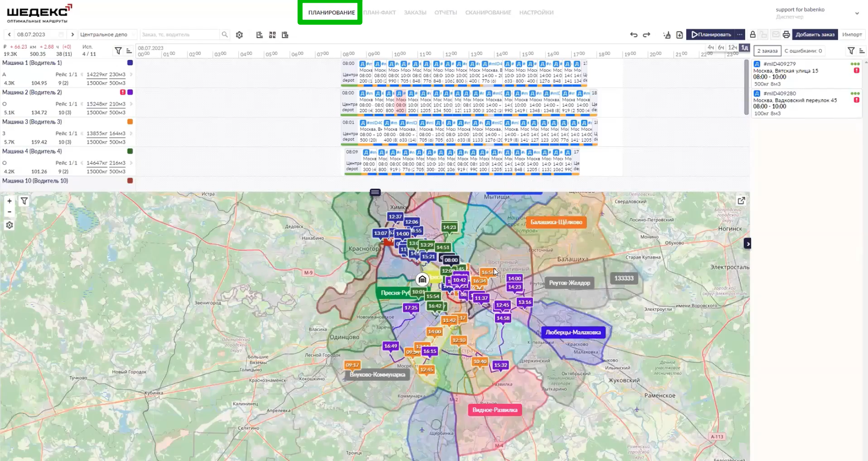
Task: Select the 6ч timeline scale
Action: coord(721,48)
